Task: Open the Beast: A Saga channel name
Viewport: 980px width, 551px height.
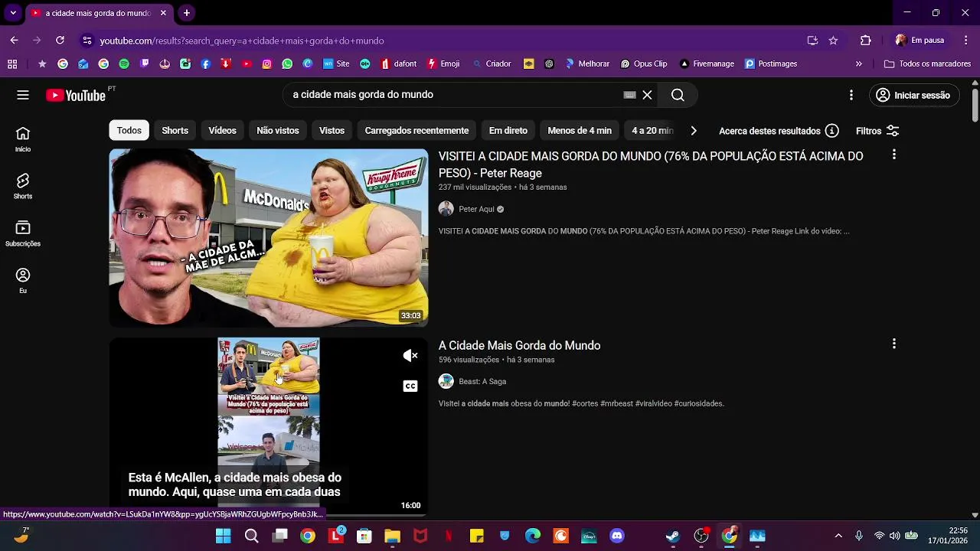Action: coord(482,382)
